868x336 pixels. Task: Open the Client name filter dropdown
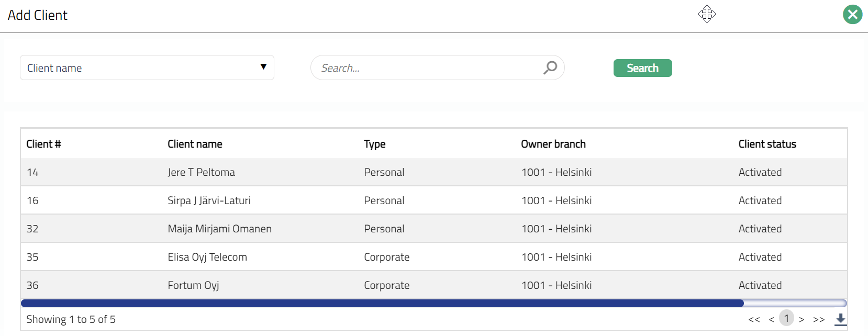[x=147, y=68]
